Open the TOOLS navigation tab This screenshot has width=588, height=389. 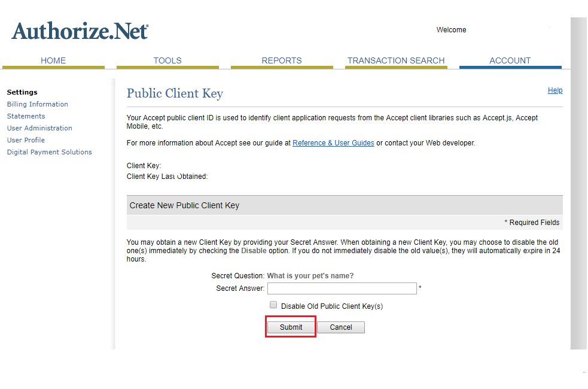point(167,60)
